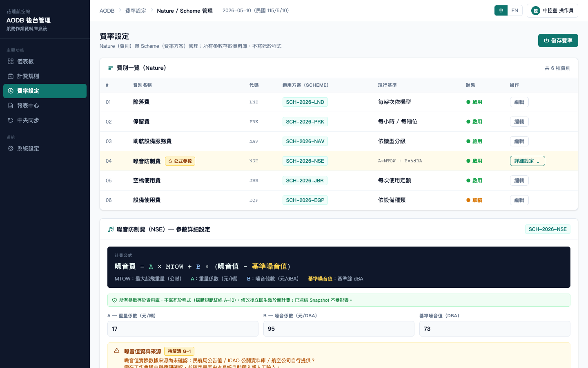Open 報表中心 in the sidebar

(x=45, y=105)
